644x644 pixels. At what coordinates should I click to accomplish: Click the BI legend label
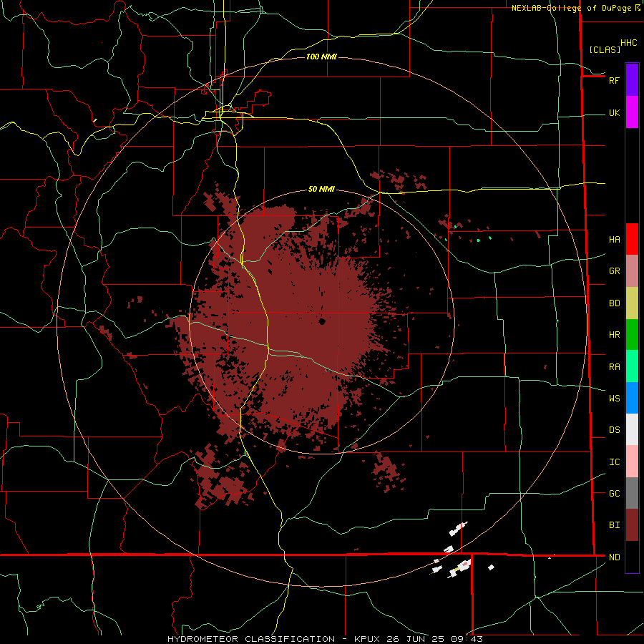tap(614, 525)
